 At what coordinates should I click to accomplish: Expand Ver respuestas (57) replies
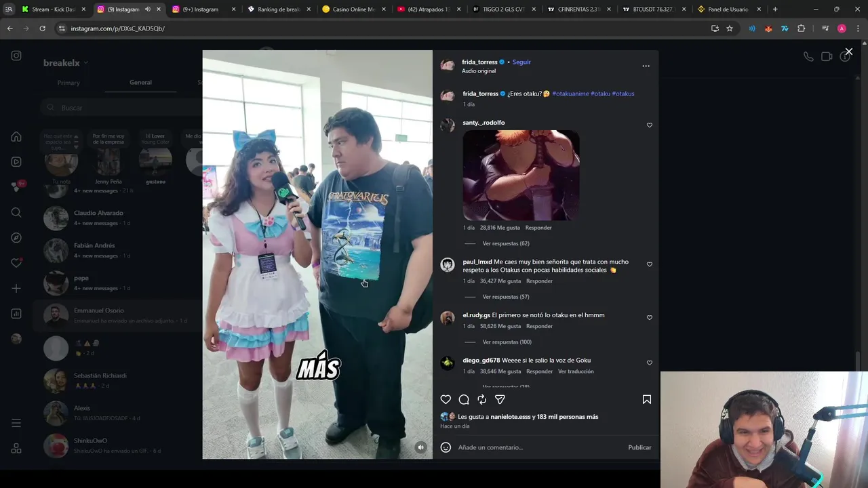click(x=506, y=297)
